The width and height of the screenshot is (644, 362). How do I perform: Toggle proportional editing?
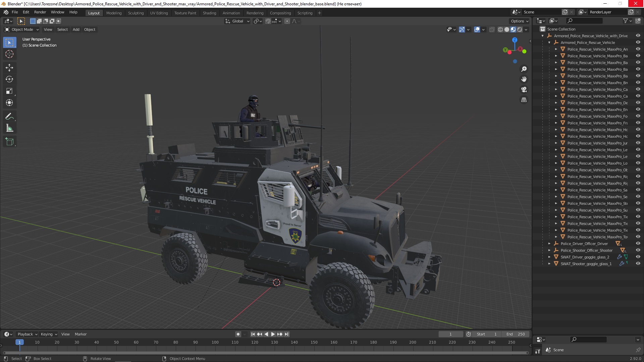[287, 21]
